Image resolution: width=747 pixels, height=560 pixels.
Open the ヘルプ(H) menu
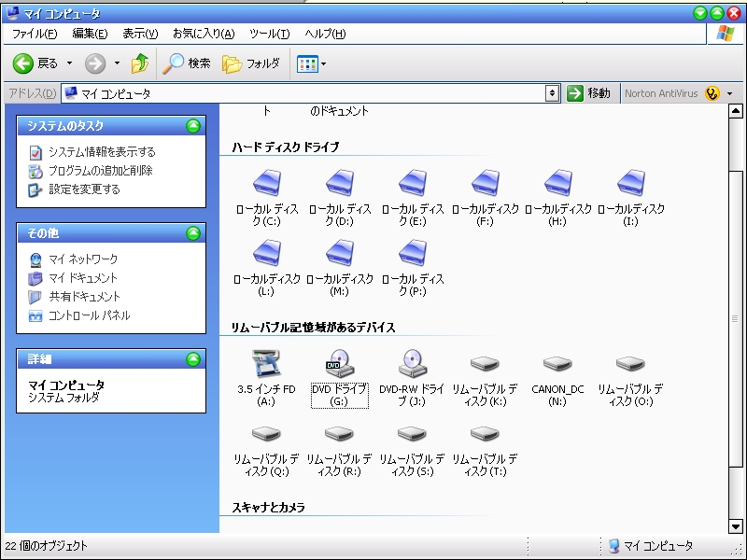pos(325,34)
